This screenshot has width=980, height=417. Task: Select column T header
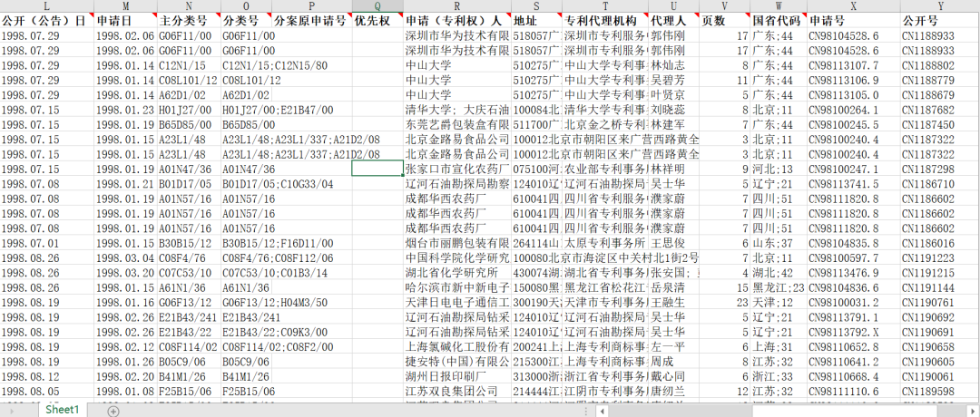[x=605, y=6]
